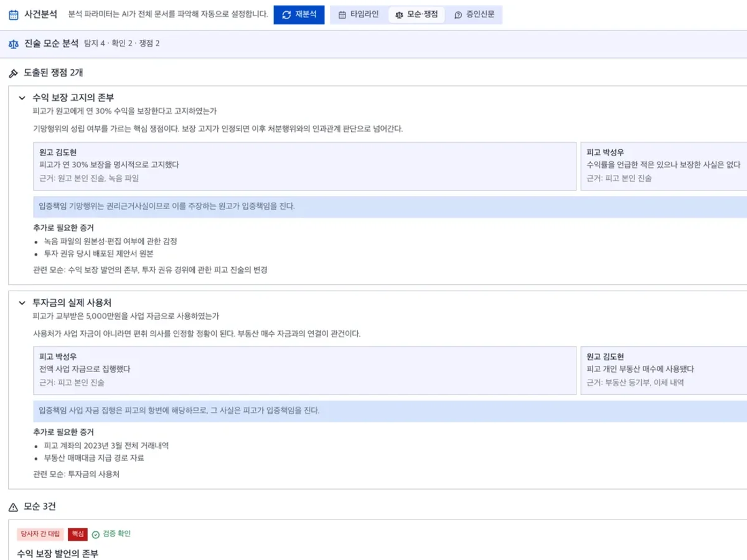This screenshot has height=560, width=747.
Task: Click the 관련 모순 line mentioning 피고 진술의 변경
Action: 150,270
